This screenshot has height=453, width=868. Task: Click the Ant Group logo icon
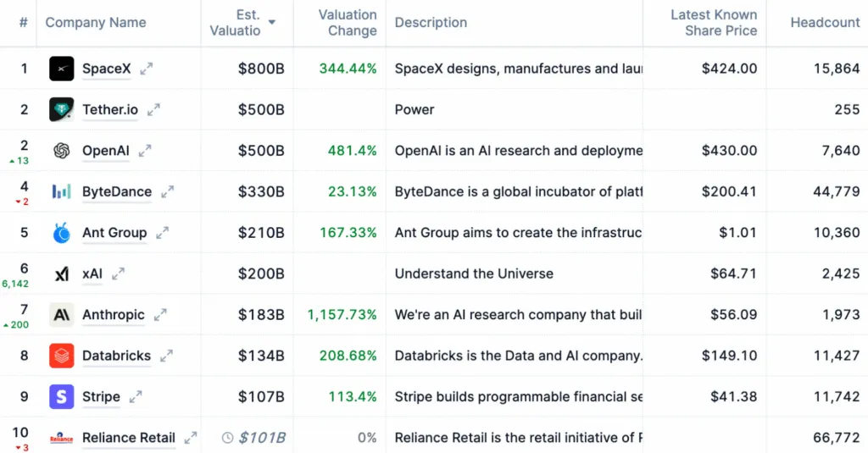[x=62, y=233]
